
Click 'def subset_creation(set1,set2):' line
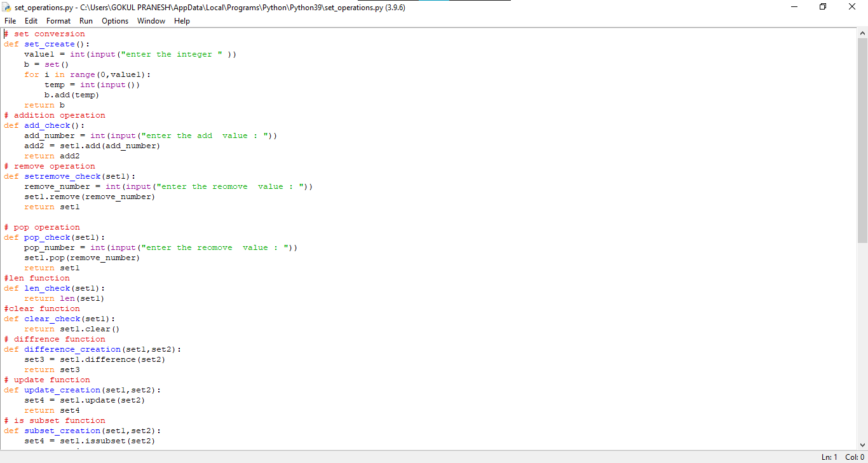click(x=83, y=431)
